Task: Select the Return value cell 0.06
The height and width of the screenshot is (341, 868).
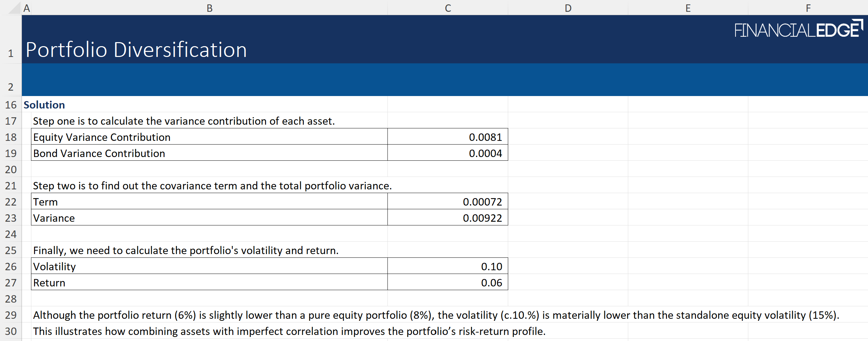Action: tap(447, 283)
